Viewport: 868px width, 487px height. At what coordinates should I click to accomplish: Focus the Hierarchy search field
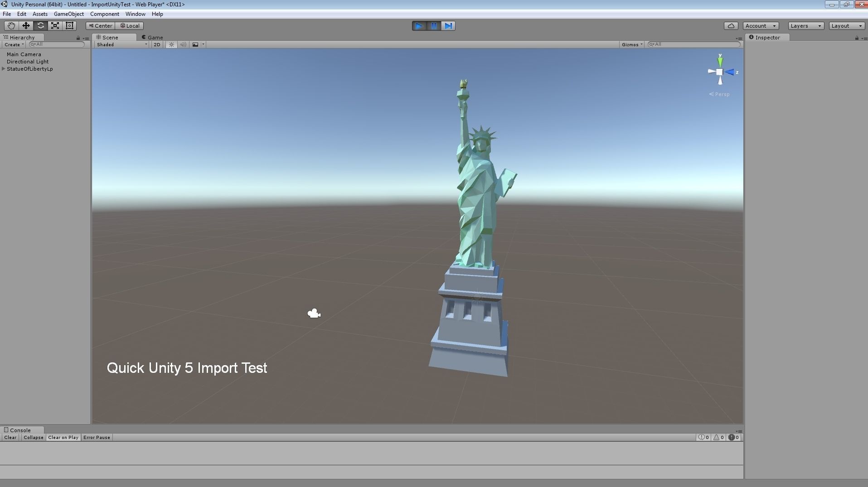[x=57, y=44]
